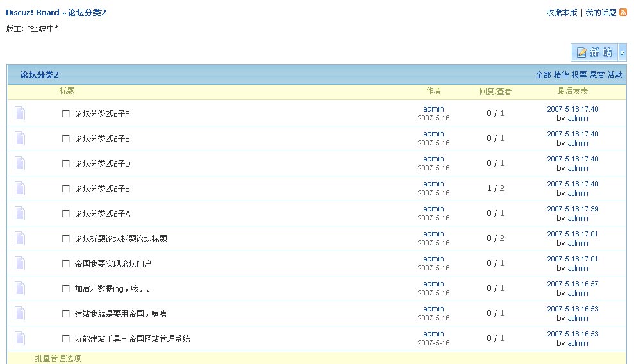Select the checkbox for 加演示数据ing thread
Image resolution: width=634 pixels, height=364 pixels.
(66, 288)
